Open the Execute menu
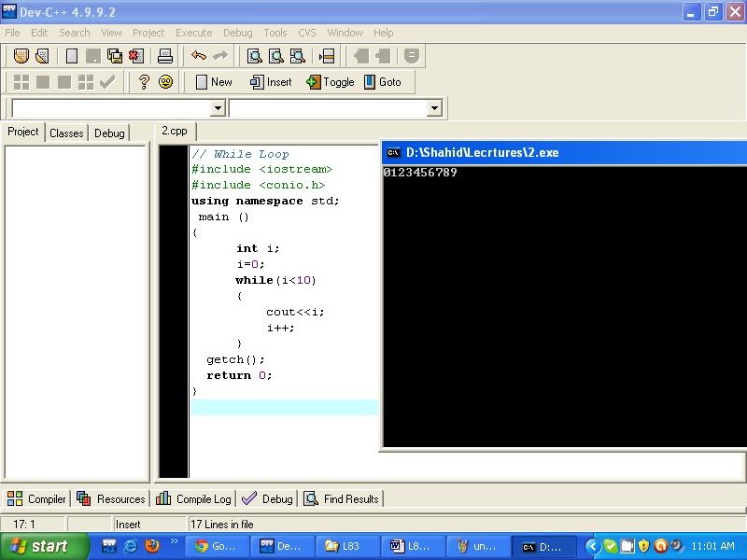This screenshot has width=747, height=560. click(193, 32)
